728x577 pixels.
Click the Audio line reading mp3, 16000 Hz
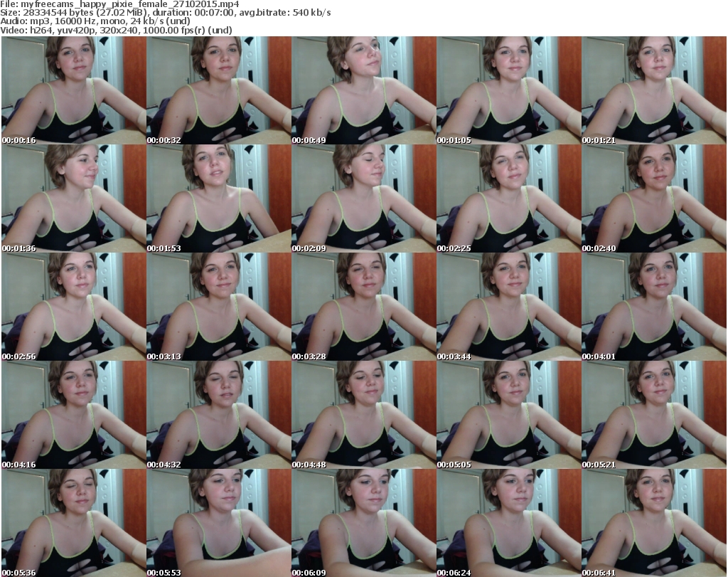point(95,21)
